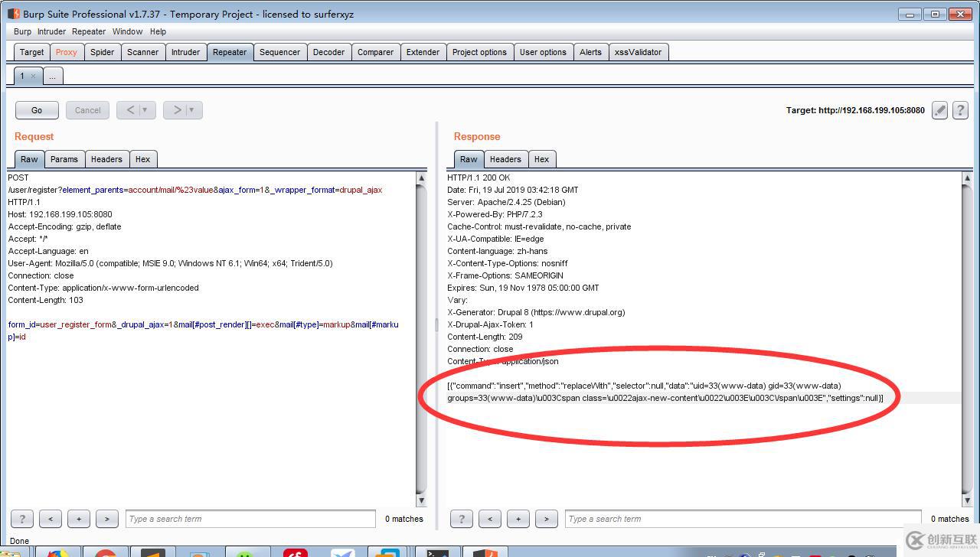This screenshot has height=557, width=980.
Task: Open search options help in the Request panel
Action: 22,519
